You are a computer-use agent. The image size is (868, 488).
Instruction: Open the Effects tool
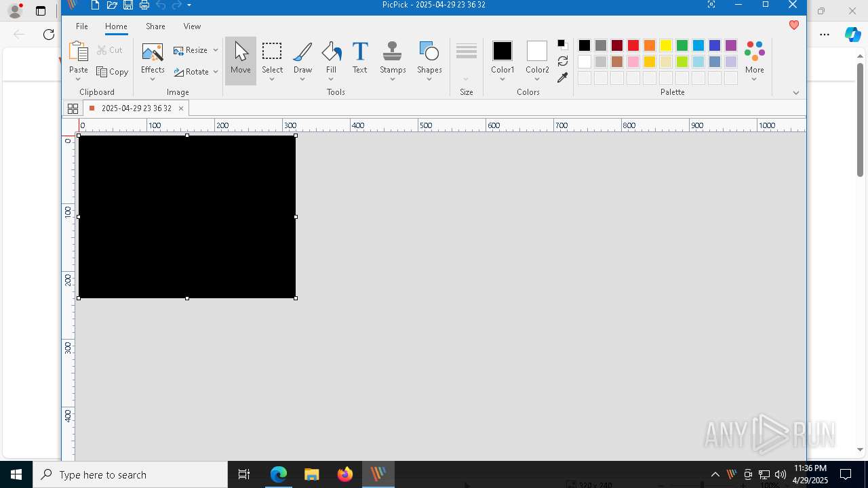click(153, 58)
